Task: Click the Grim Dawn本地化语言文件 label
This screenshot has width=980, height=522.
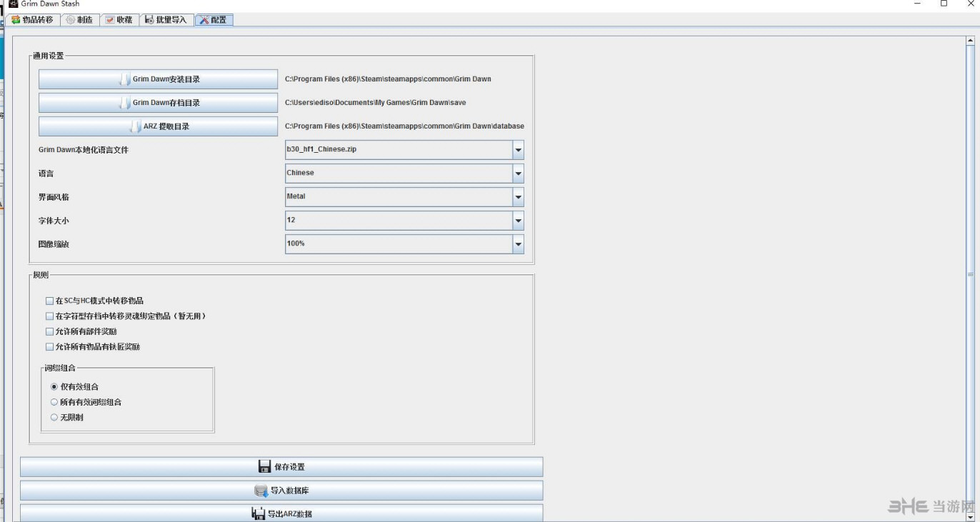Action: click(x=84, y=150)
